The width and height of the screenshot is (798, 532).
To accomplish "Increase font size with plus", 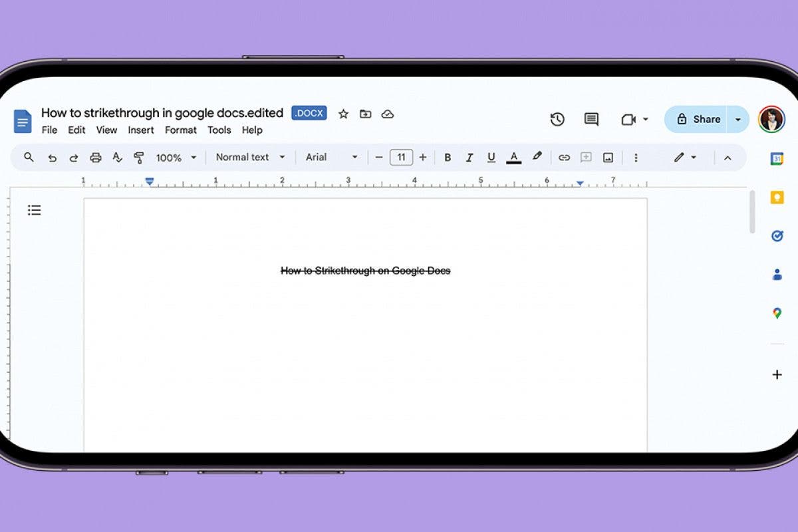I will pyautogui.click(x=423, y=158).
